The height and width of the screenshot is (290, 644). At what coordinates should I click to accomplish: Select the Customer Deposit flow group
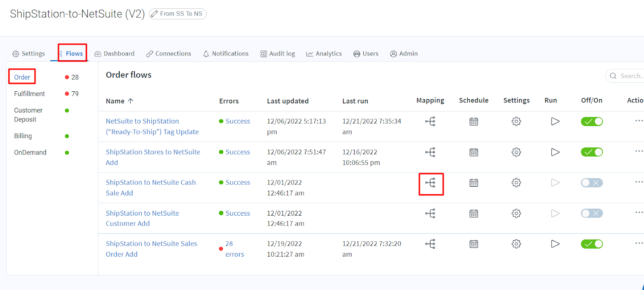point(28,115)
